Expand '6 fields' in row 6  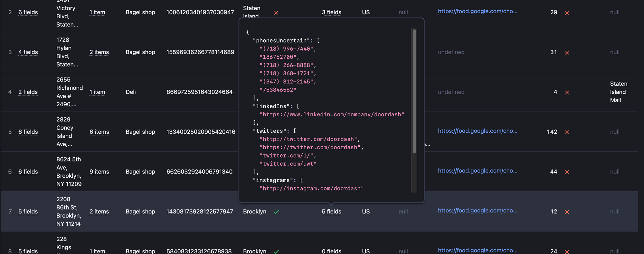pyautogui.click(x=28, y=172)
